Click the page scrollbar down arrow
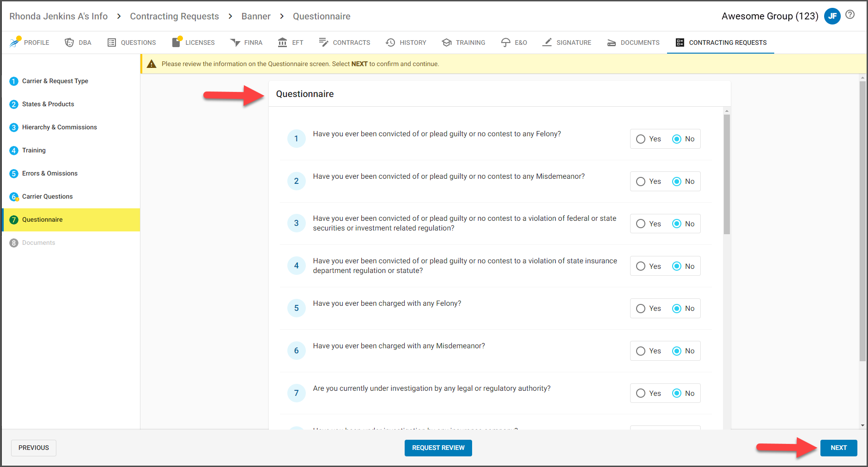Screen dimensions: 868x467 (862, 425)
